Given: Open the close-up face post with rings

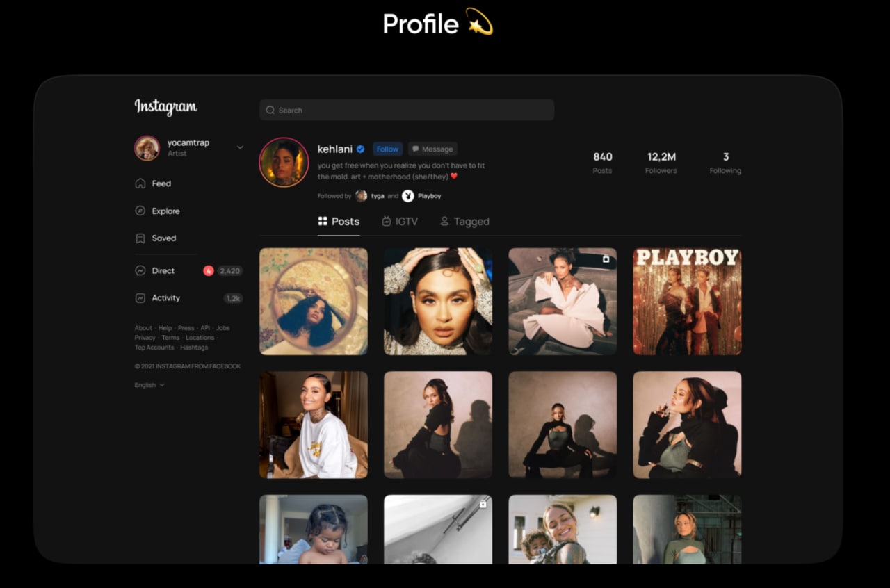Looking at the screenshot, I should pos(438,302).
